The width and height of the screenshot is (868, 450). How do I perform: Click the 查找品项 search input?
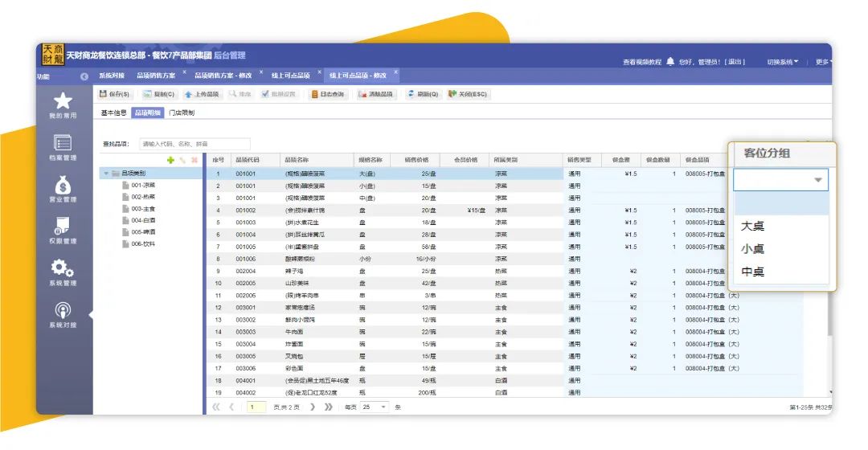[194, 144]
